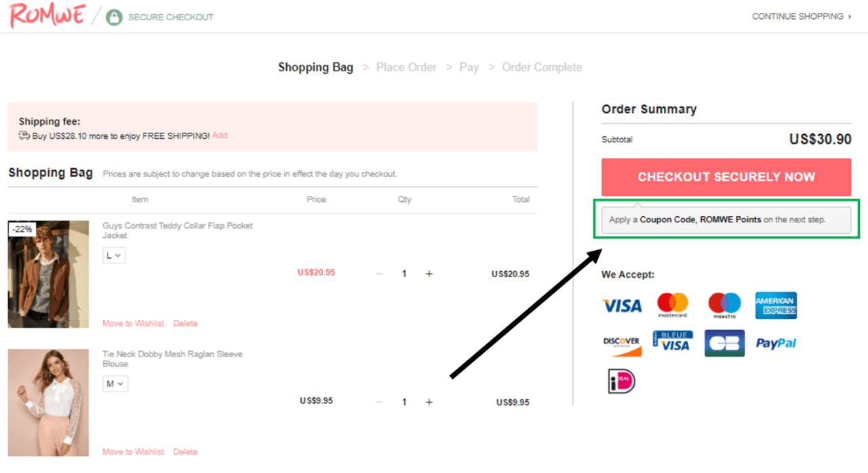Select the Shopping Bag breadcrumb step
Screen dimensions: 868x473
pyautogui.click(x=315, y=67)
